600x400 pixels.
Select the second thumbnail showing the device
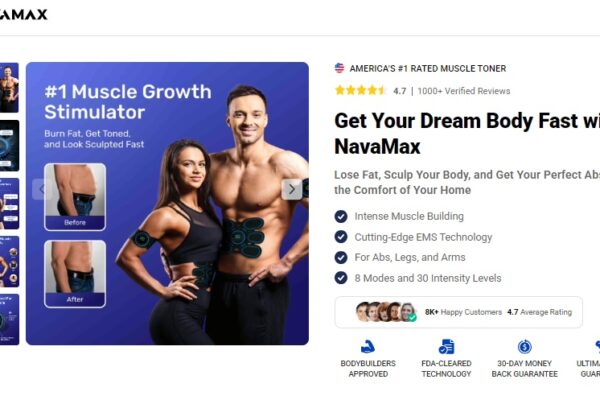click(x=9, y=145)
